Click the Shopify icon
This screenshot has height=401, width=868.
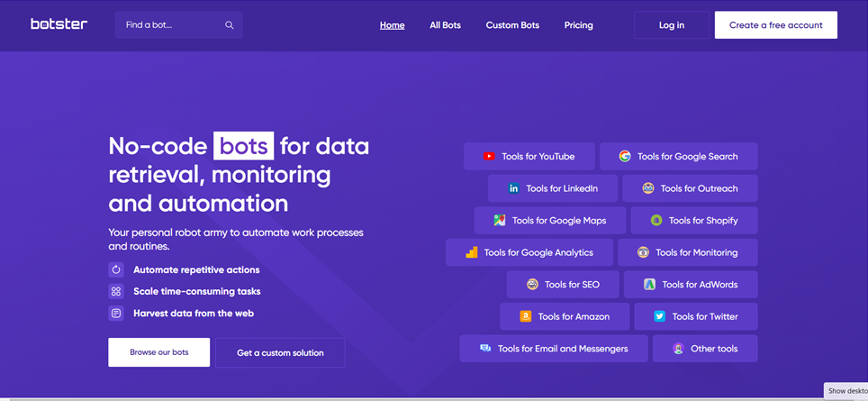pos(656,221)
